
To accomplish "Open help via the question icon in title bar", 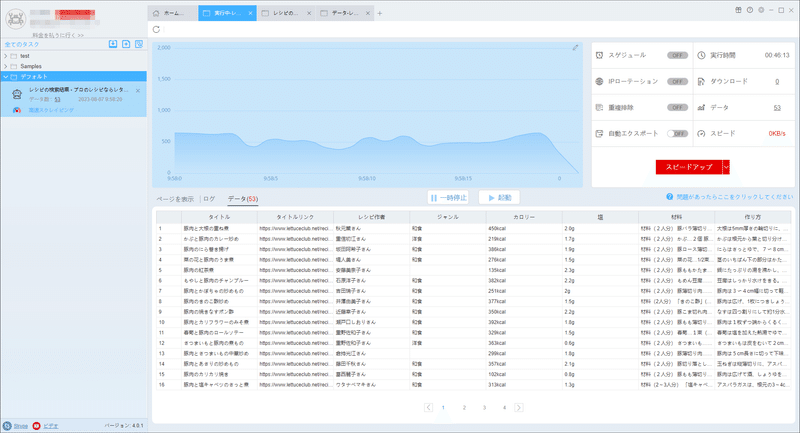I will point(749,10).
